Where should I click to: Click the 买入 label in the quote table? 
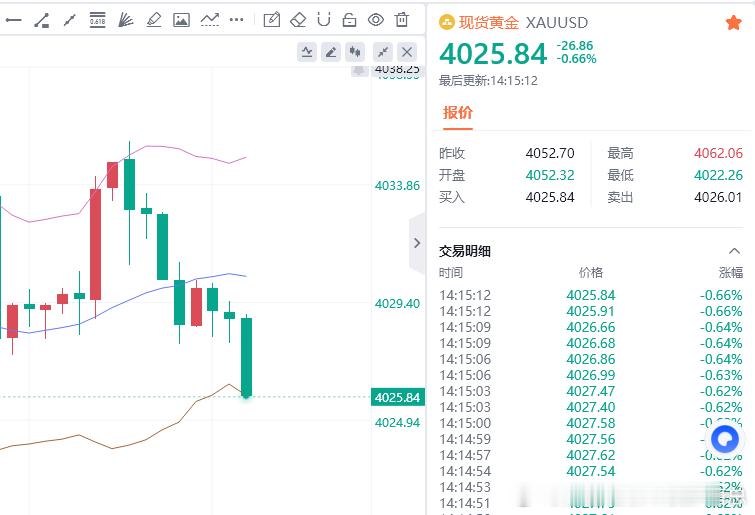[452, 197]
